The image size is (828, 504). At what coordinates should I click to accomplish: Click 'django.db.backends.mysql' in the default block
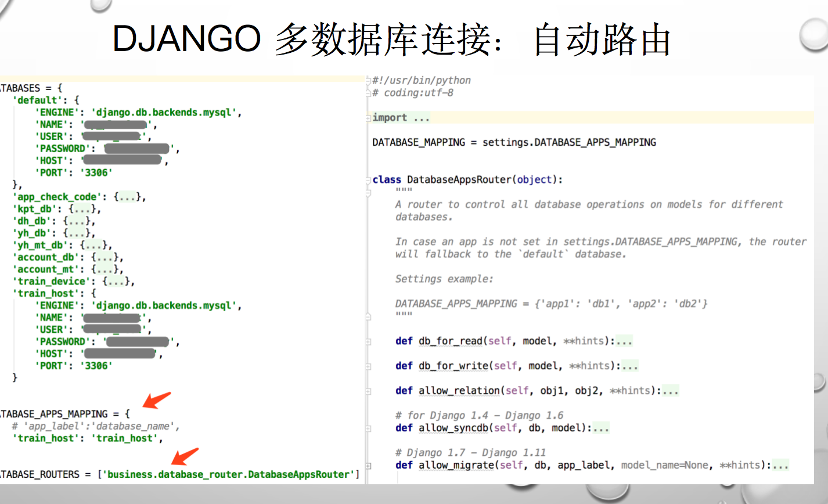163,112
